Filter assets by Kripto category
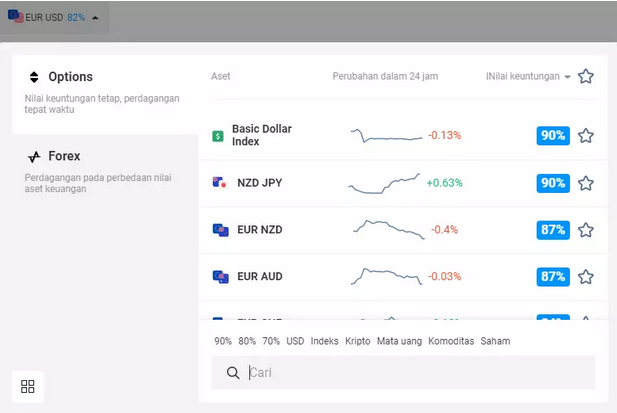This screenshot has height=413, width=617. (x=357, y=341)
